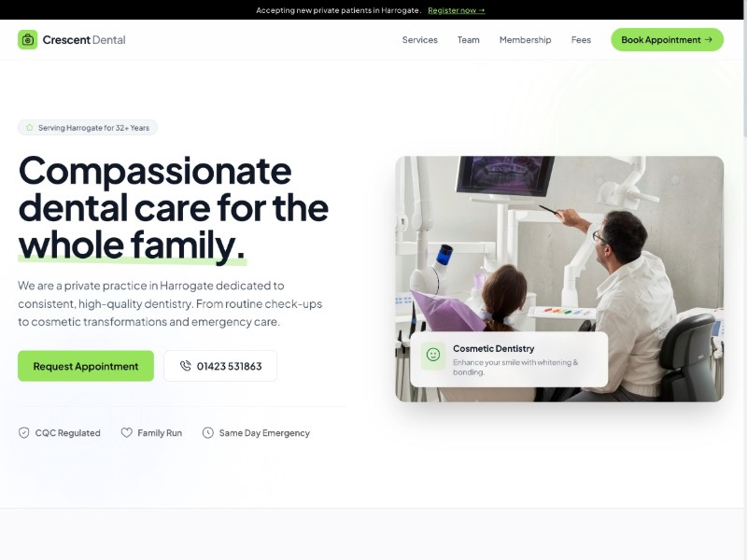
Task: Click the phone icon beside 01423 531863
Action: tap(185, 366)
